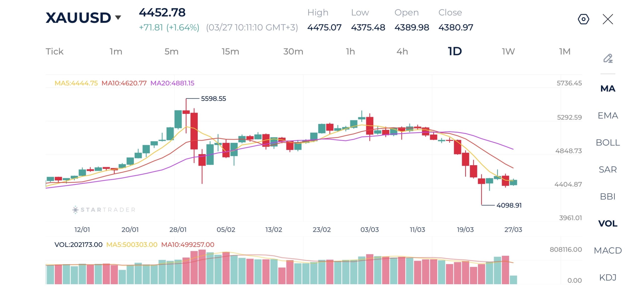Click the 5598.55 high price marker
The image size is (644, 296).
[213, 99]
